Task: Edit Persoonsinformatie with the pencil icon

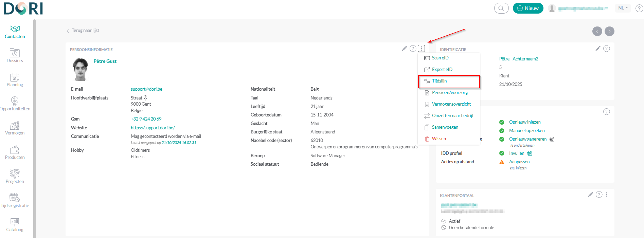Action: [404, 49]
